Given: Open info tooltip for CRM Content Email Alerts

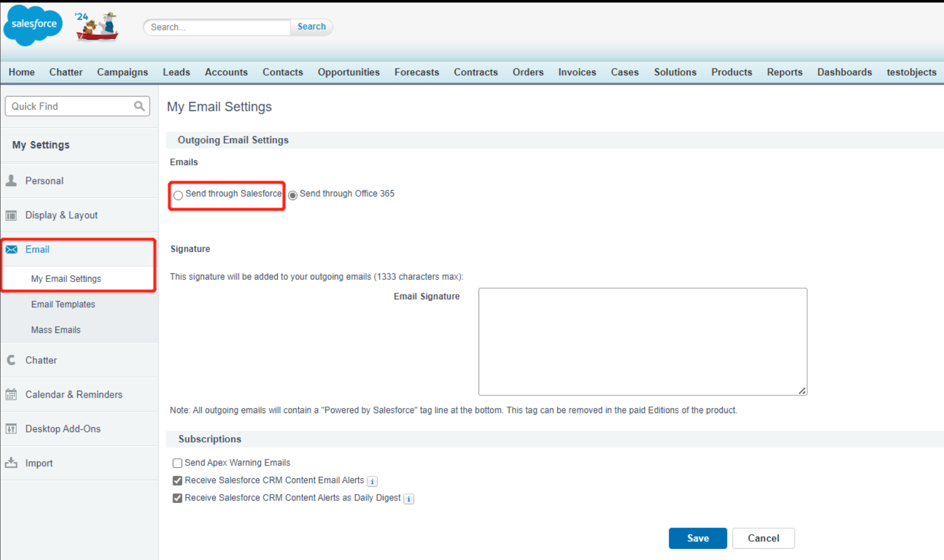Looking at the screenshot, I should 372,481.
